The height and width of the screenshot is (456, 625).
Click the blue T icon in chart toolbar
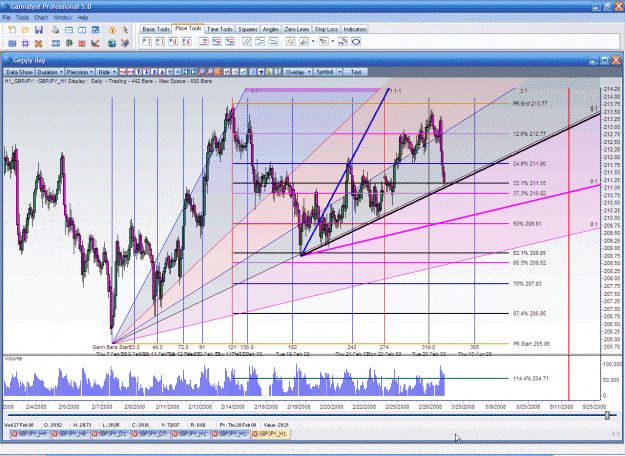pos(138,72)
